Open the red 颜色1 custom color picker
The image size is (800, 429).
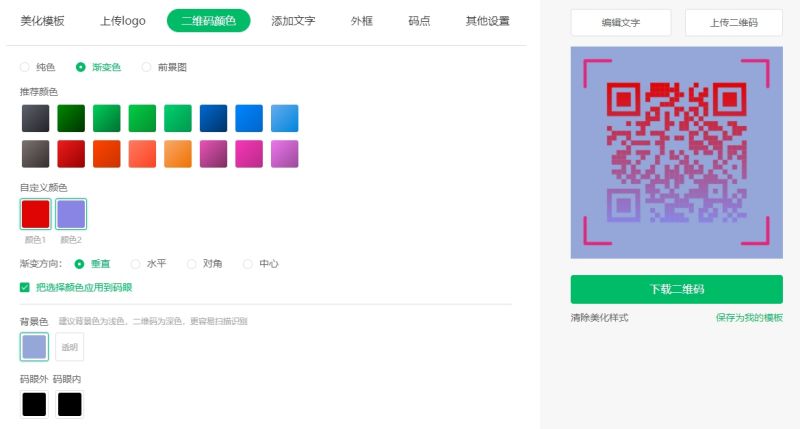tap(35, 214)
